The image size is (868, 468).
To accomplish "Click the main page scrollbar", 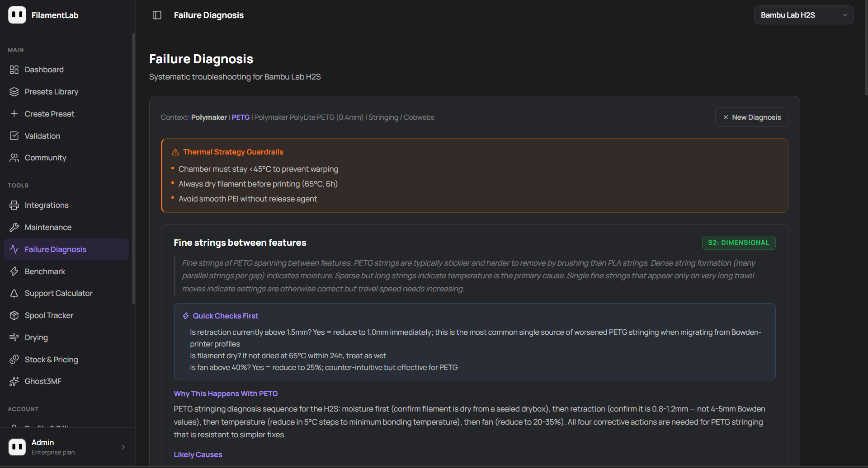I will click(866, 47).
